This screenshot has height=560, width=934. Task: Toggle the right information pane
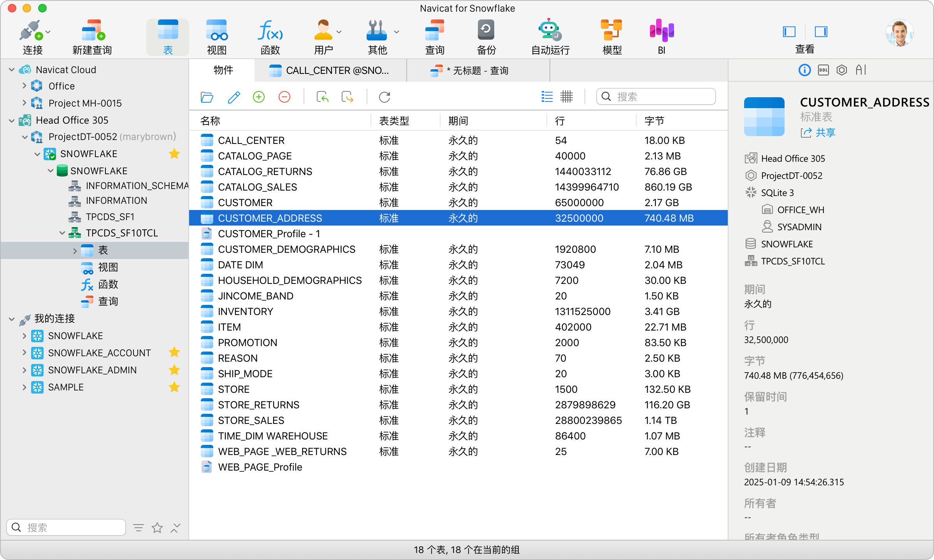[821, 31]
